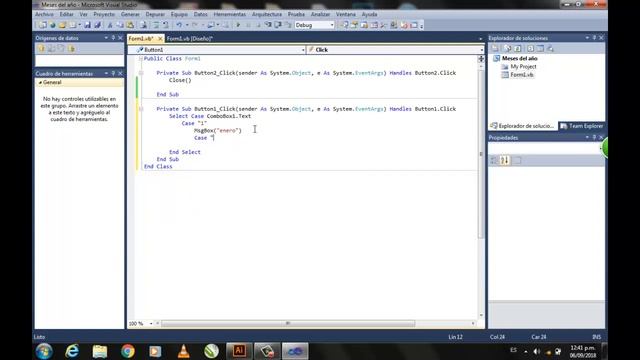Switch to the Form1.vb [Diseño] tab
640x360 pixels.
pos(190,38)
